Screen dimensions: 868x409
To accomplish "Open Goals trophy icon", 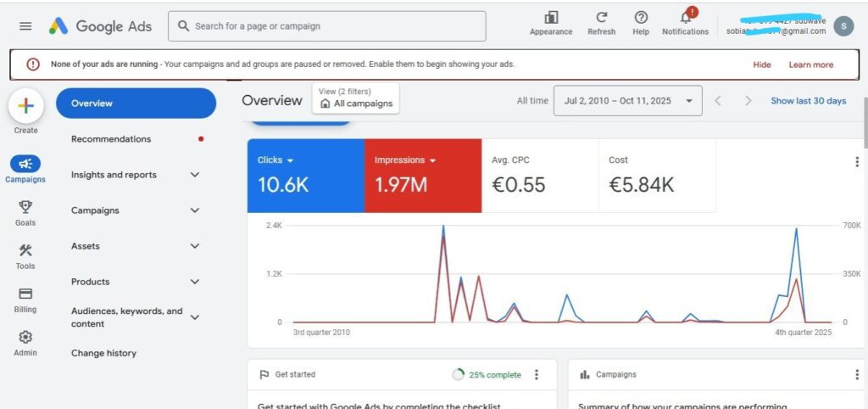I will point(25,207).
